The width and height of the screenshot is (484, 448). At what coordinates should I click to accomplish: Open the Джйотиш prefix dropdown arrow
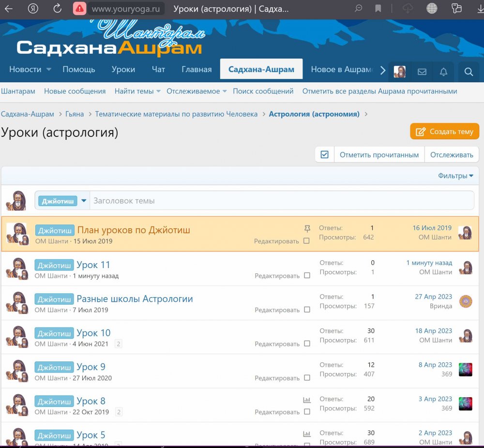click(84, 201)
